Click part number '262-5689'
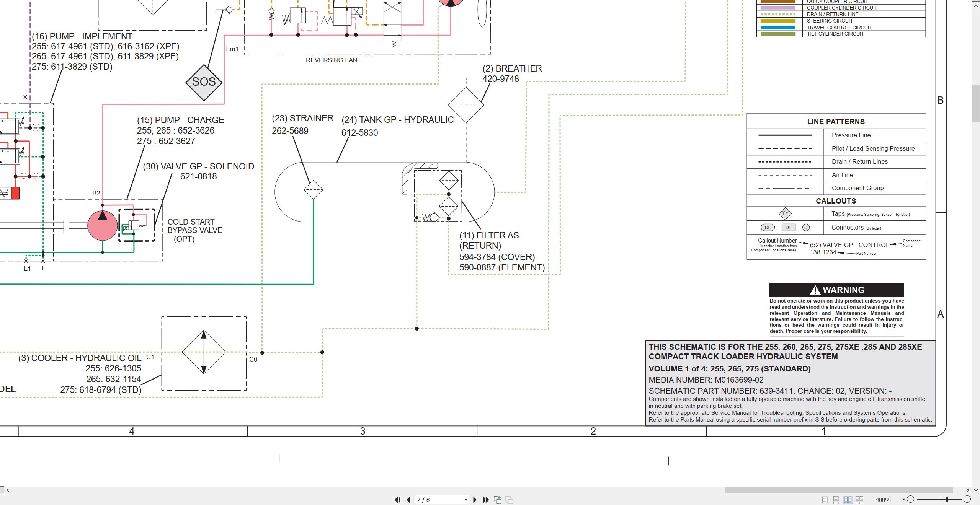This screenshot has width=980, height=505. (290, 131)
